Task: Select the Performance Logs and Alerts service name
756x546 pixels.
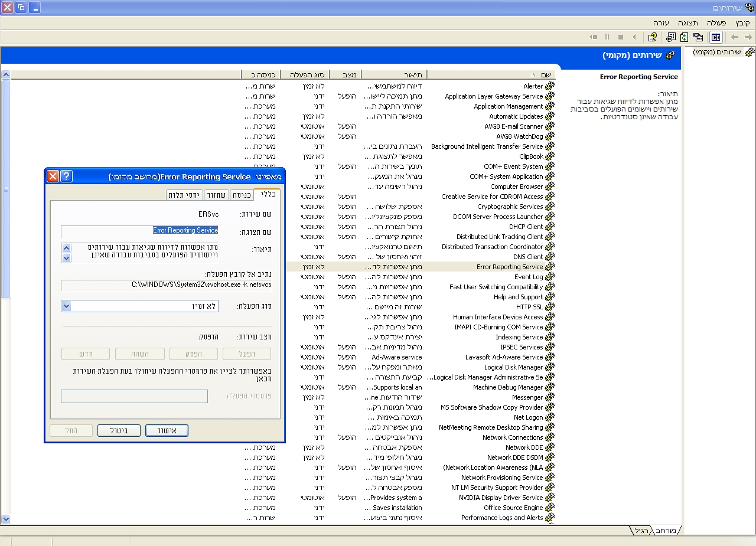Action: tap(502, 518)
